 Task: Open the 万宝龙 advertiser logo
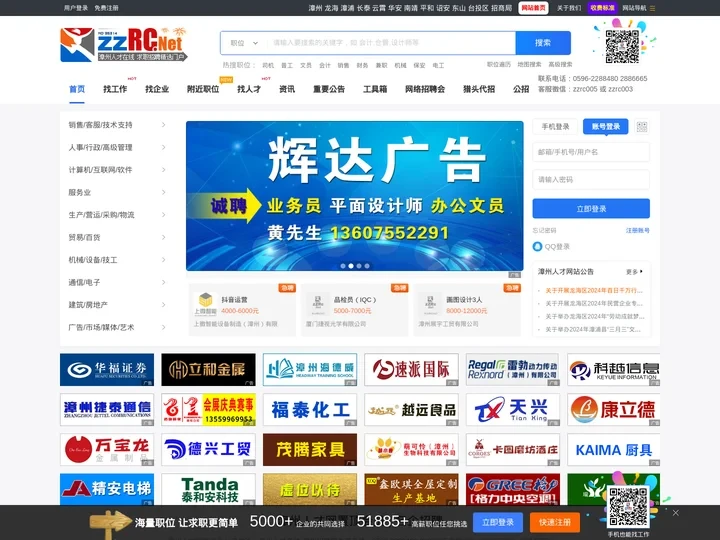click(x=107, y=450)
